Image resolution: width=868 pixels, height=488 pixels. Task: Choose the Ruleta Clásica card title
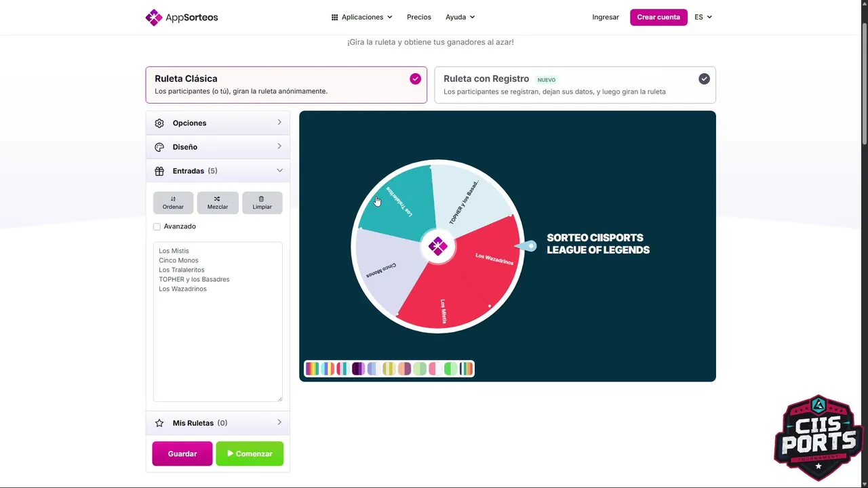click(186, 79)
